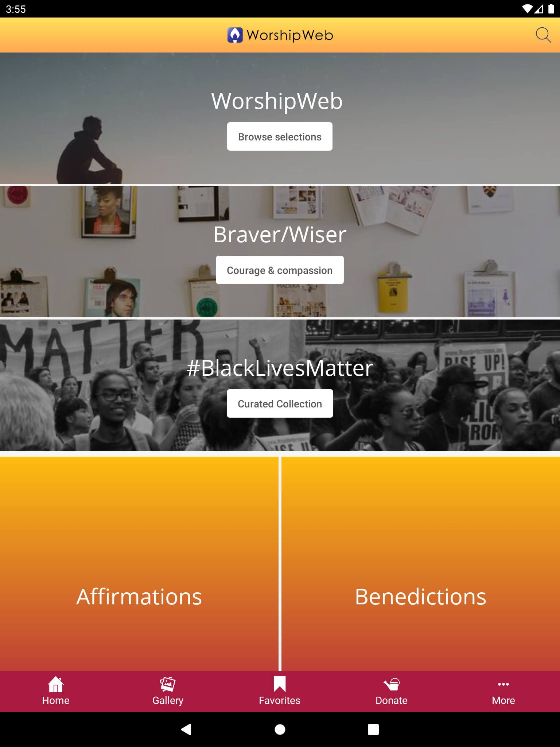Tap the Android home circle

tap(280, 729)
